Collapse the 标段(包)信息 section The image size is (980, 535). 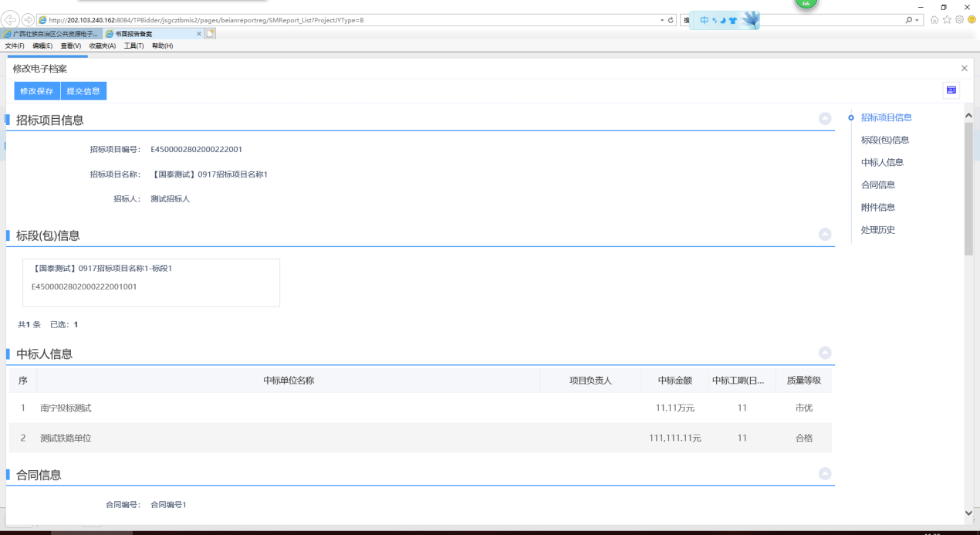click(825, 234)
